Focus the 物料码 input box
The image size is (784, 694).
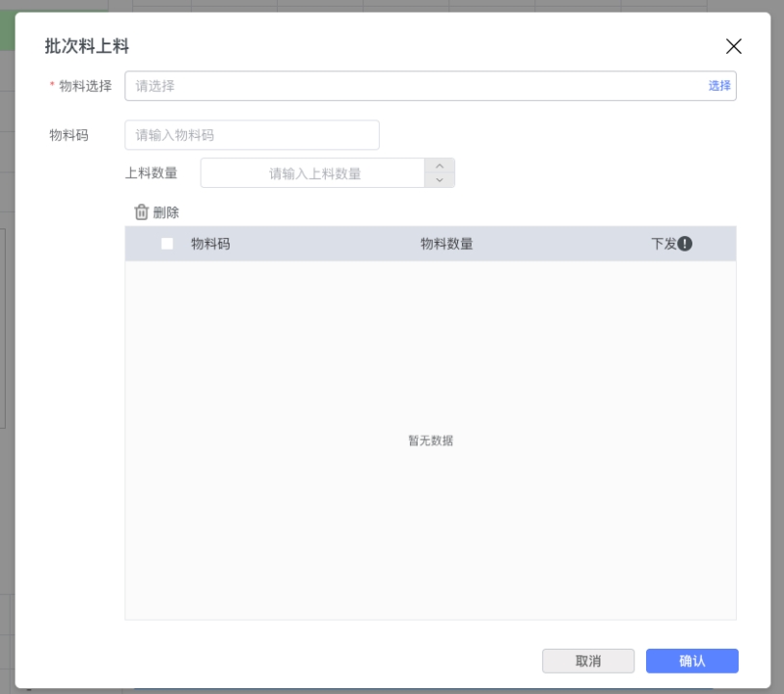[x=252, y=135]
